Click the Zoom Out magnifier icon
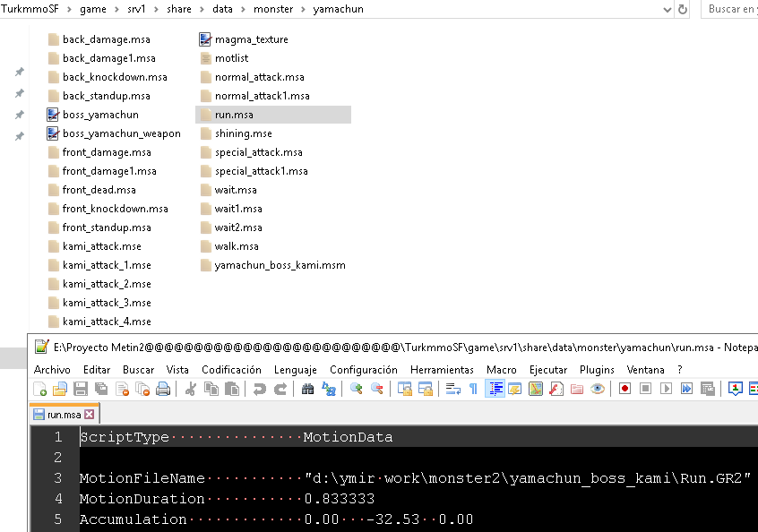Screen dimensions: 758x532 tap(377, 389)
